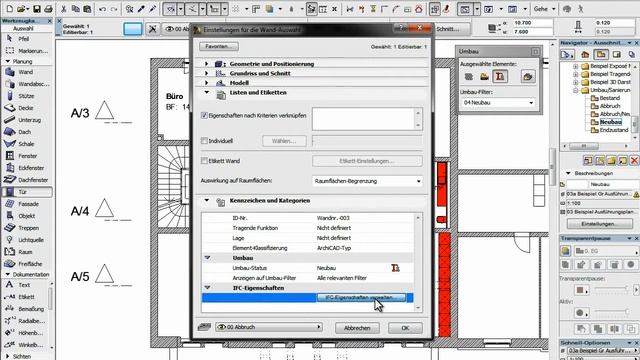Image resolution: width=640 pixels, height=360 pixels.
Task: Confirm dialog with OK button
Action: (405, 328)
